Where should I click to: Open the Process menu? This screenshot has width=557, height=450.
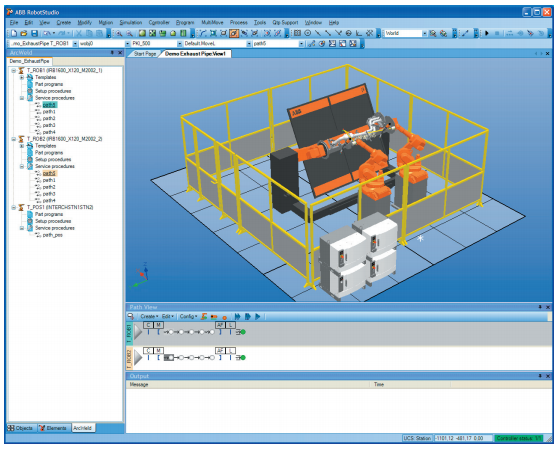coord(238,23)
